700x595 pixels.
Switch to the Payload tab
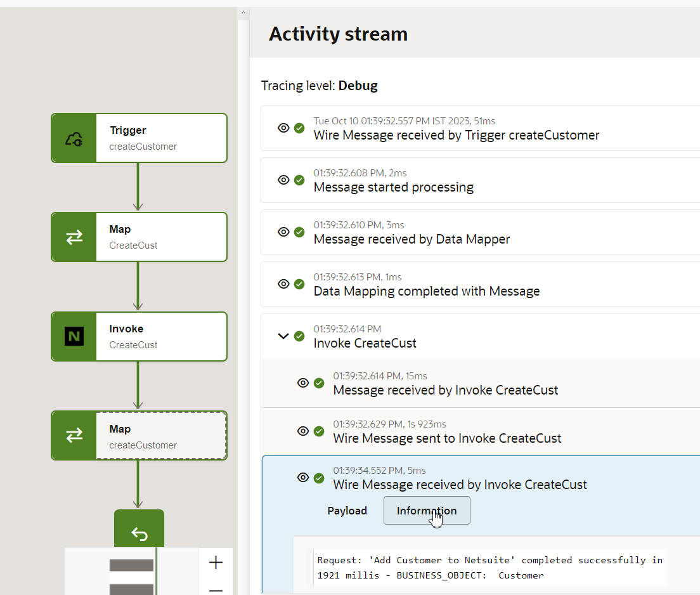click(x=347, y=511)
